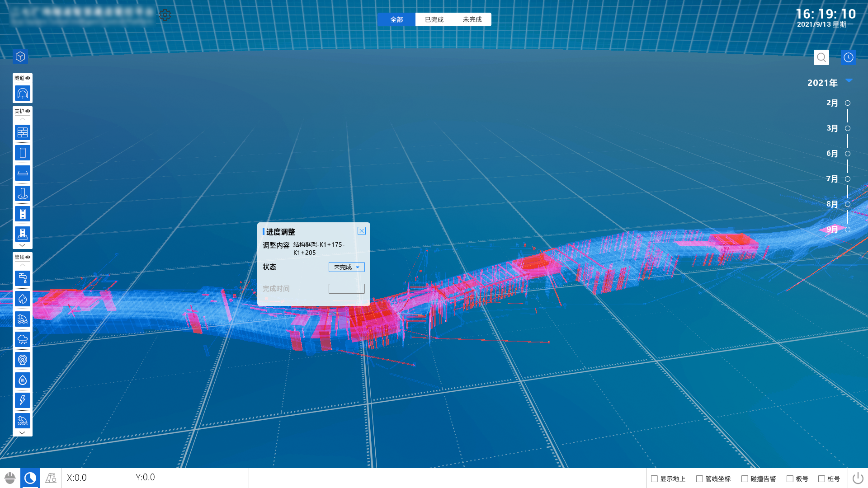Click the electrical/lightning icon in sidebar

click(22, 400)
